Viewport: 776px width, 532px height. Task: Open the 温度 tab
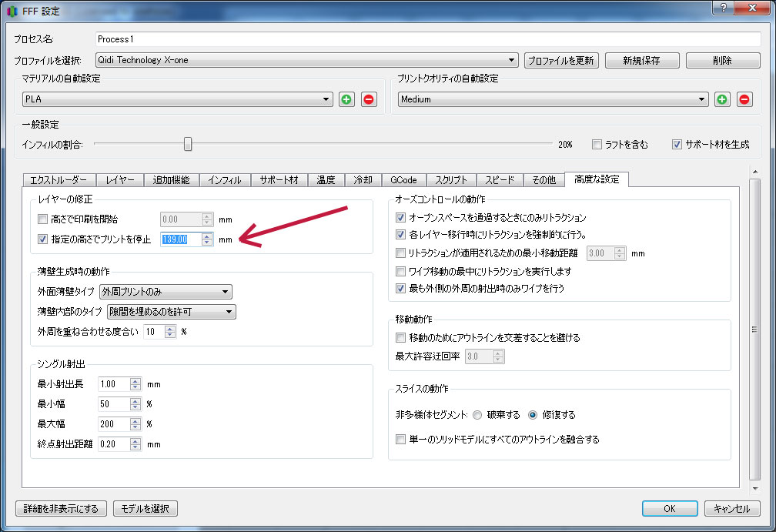click(326, 180)
